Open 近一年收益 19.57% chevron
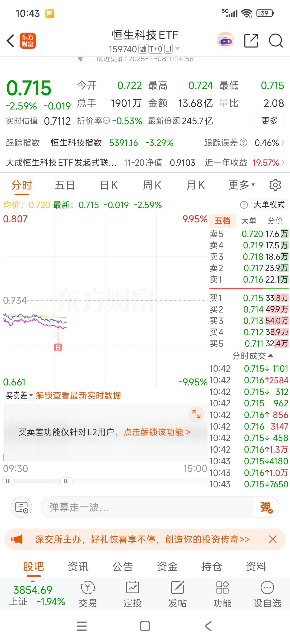290x644 pixels. click(x=283, y=162)
